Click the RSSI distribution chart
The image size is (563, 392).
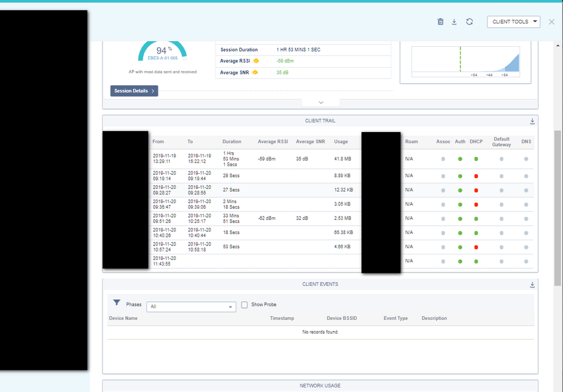coord(465,61)
